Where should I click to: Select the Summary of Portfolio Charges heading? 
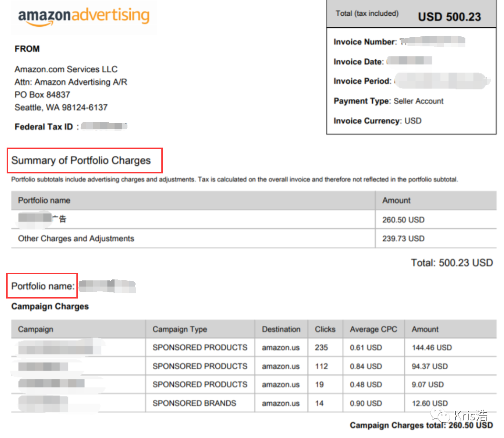pyautogui.click(x=81, y=160)
